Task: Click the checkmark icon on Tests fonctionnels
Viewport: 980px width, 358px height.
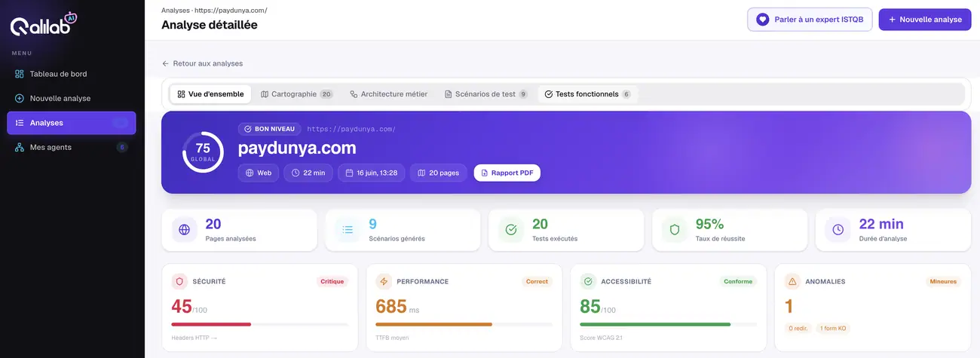Action: pos(548,94)
